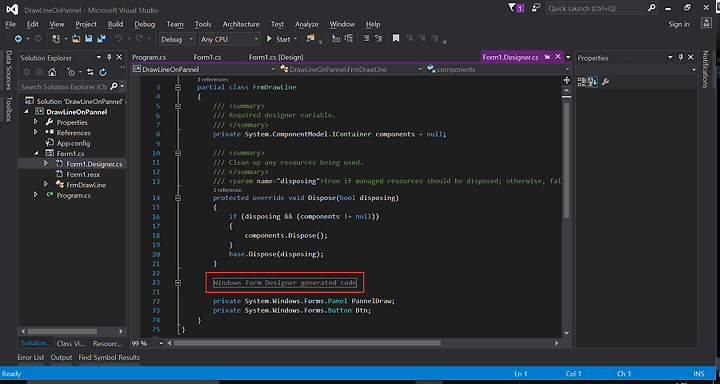
Task: Save the current file via toolbar icon
Action: tap(89, 39)
